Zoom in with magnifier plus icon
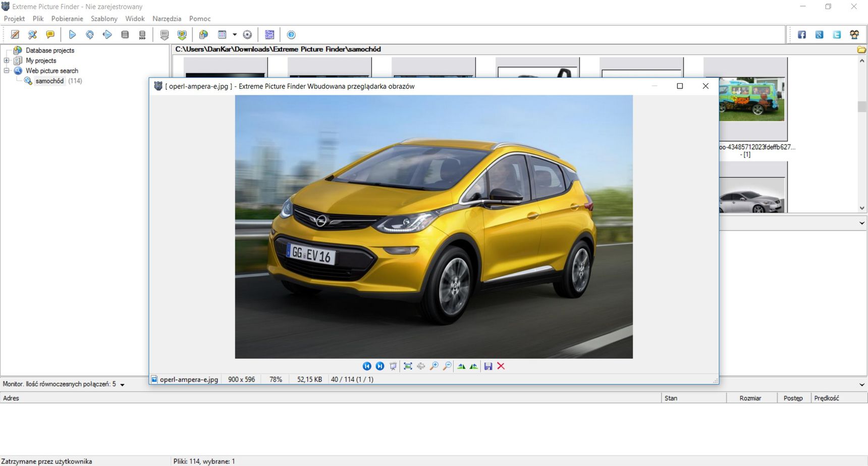 [x=434, y=366]
